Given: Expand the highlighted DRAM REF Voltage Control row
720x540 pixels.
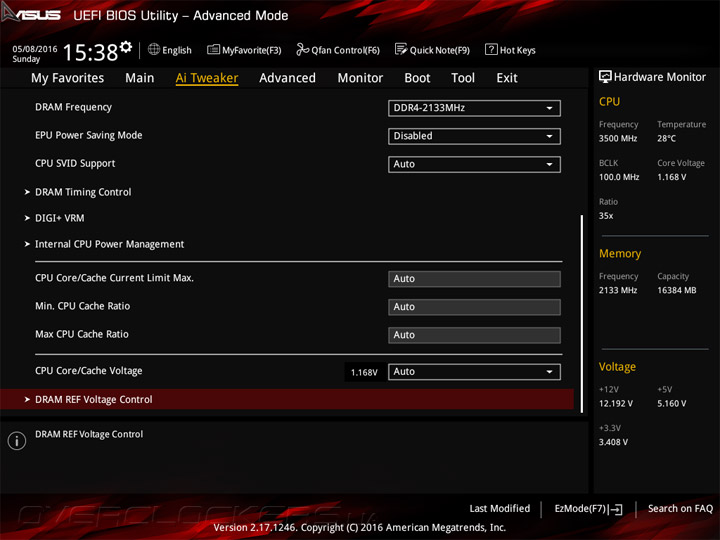Looking at the screenshot, I should pyautogui.click(x=287, y=399).
